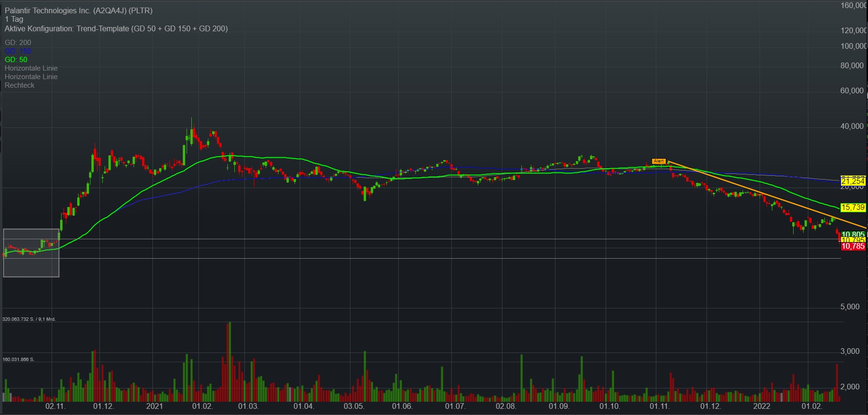
Task: Click the 01.03. date label
Action: click(x=248, y=406)
